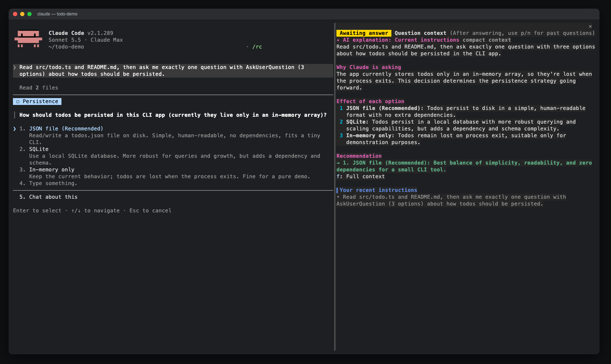Click the Claude Code v2.1.289 version text
The image size is (611, 364).
[81, 33]
